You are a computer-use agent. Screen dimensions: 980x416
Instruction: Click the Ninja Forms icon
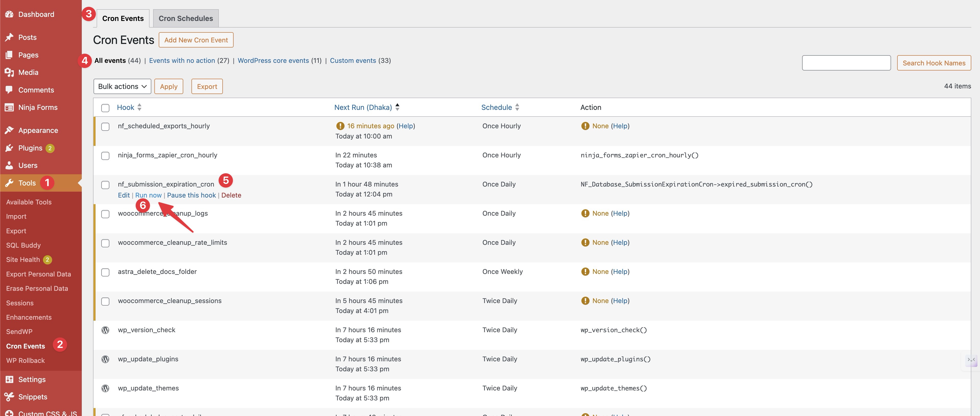click(9, 108)
